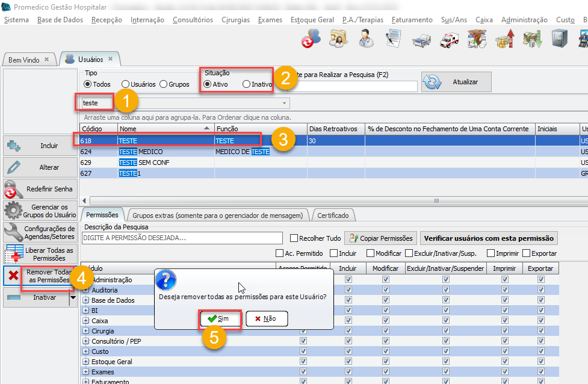Screen dimensions: 588x384
Task: Click the Copiar Permissões button
Action: (380, 238)
